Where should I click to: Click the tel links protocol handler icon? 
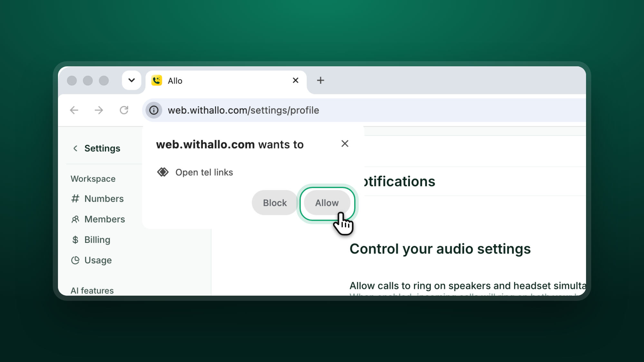pos(163,172)
